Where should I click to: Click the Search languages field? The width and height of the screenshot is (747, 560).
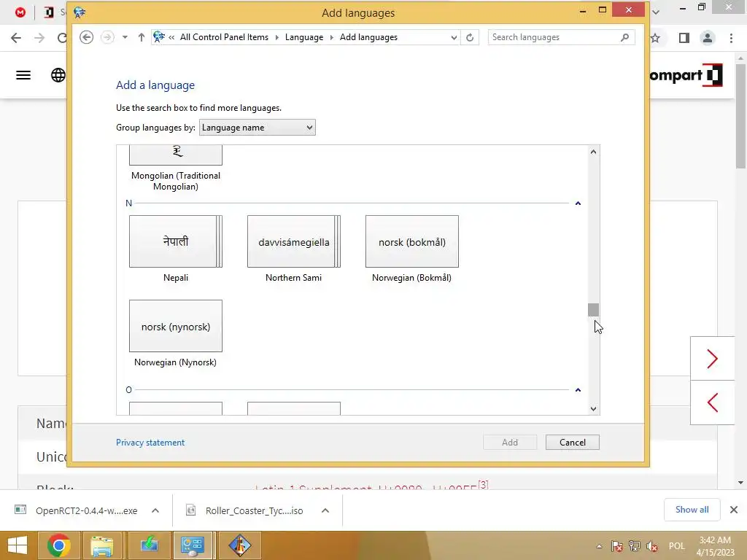[553, 37]
